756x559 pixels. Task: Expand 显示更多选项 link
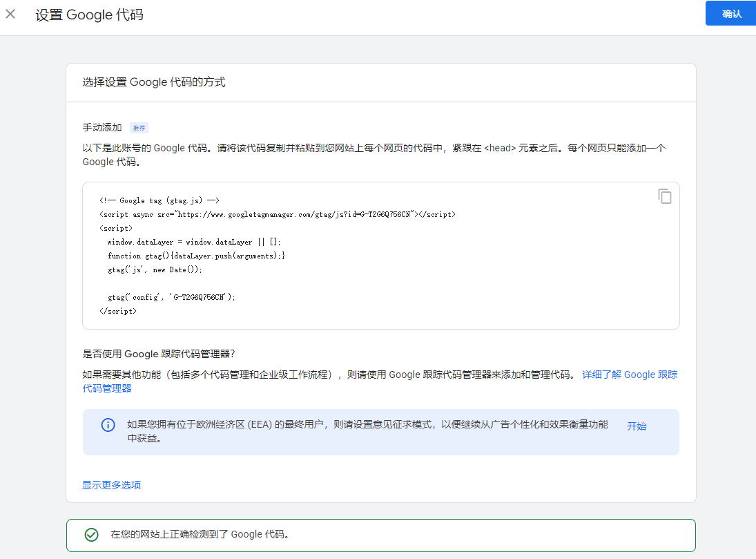point(111,485)
